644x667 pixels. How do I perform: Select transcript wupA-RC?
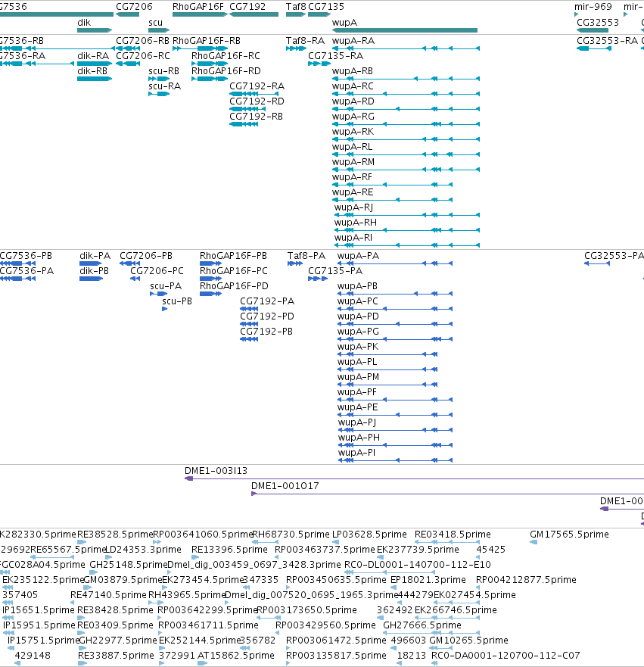tap(406, 94)
